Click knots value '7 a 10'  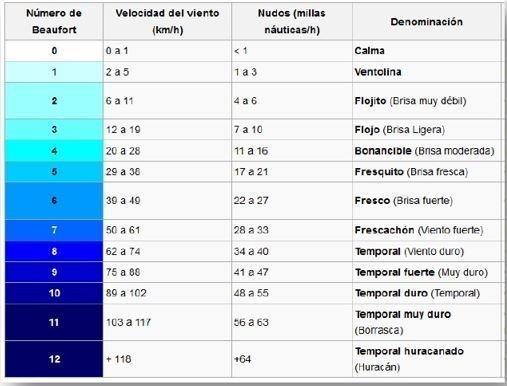point(248,129)
